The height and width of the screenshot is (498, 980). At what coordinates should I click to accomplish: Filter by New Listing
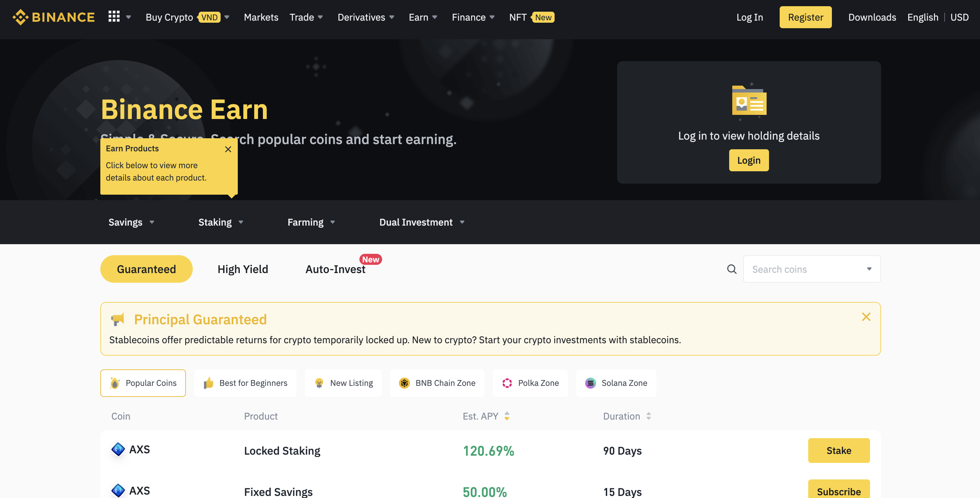pyautogui.click(x=344, y=383)
